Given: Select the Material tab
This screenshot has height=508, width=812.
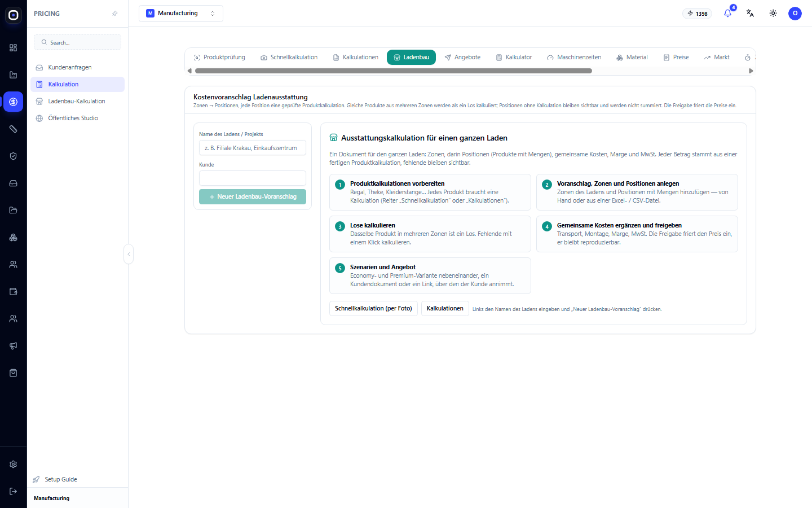Looking at the screenshot, I should (632, 58).
